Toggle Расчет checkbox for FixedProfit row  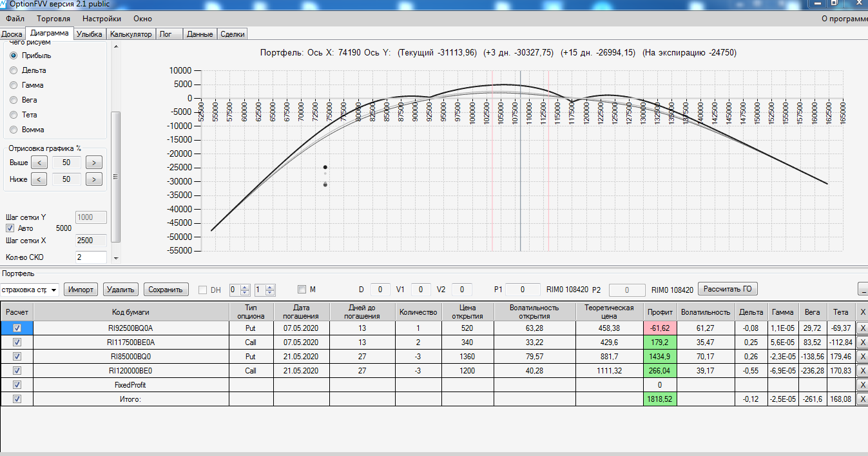(x=17, y=384)
